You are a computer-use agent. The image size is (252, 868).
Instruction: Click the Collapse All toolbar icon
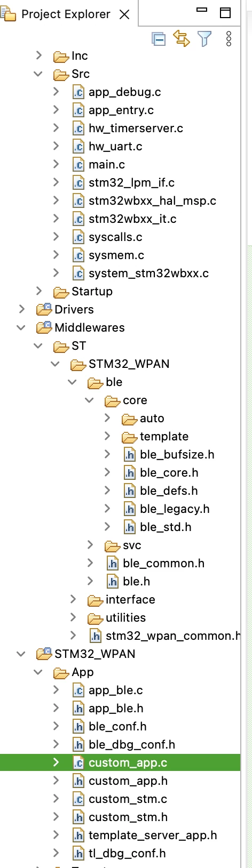159,39
